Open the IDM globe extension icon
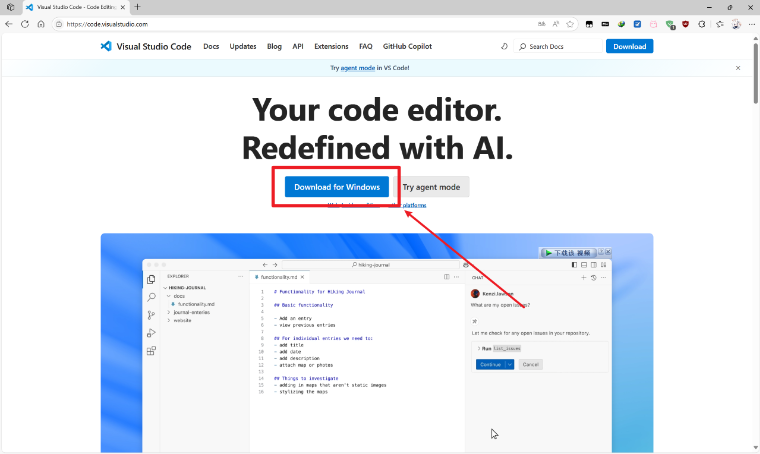Image resolution: width=760 pixels, height=454 pixels. 621,24
